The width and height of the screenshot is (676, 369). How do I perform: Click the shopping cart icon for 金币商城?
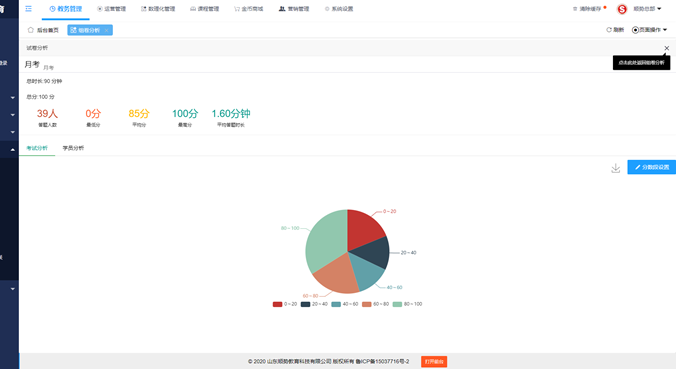(x=237, y=9)
